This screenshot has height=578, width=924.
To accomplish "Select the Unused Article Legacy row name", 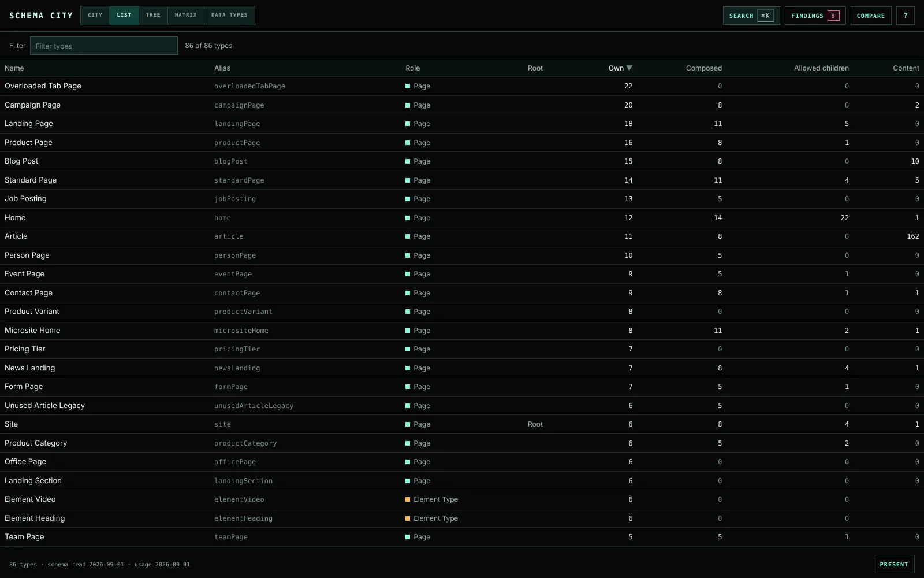I will (44, 406).
